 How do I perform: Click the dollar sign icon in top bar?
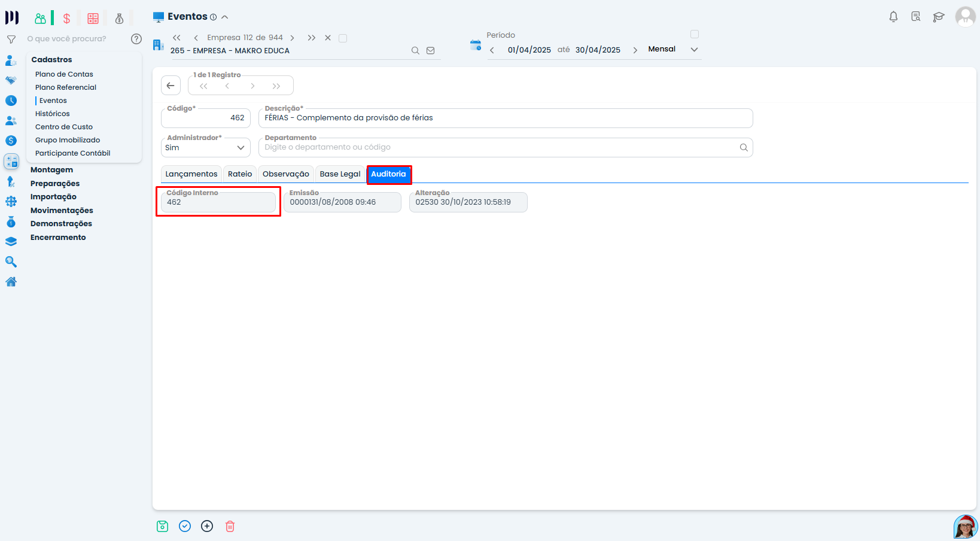pyautogui.click(x=66, y=18)
